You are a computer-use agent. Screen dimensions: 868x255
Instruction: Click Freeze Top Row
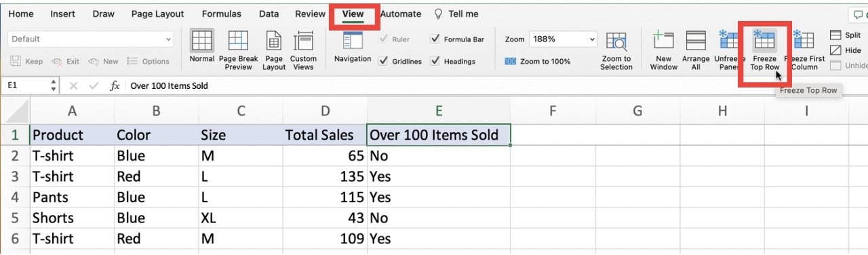[x=764, y=50]
